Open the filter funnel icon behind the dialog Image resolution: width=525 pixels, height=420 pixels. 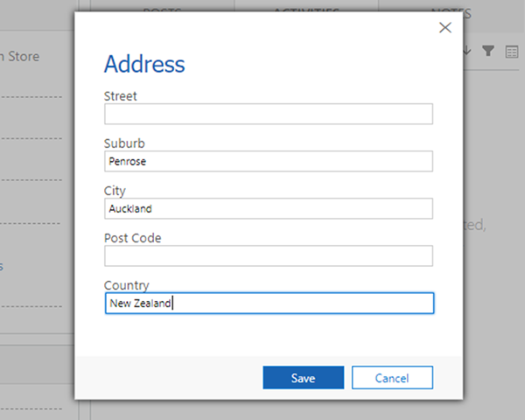point(488,52)
